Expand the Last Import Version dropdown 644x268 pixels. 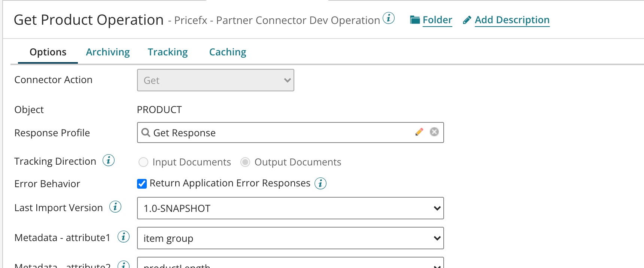290,208
